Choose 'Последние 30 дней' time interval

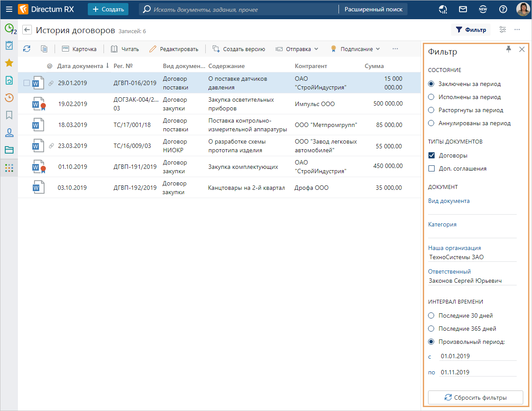(432, 315)
